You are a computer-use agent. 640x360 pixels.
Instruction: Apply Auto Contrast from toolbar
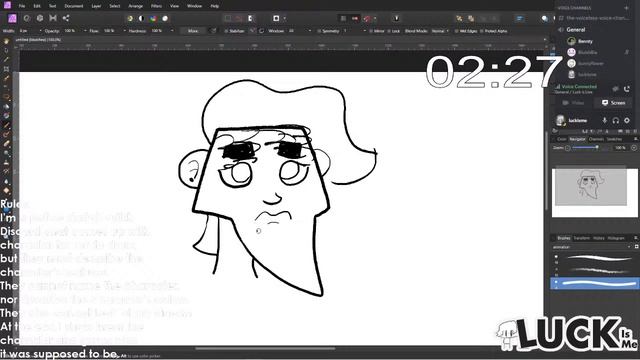click(141, 18)
